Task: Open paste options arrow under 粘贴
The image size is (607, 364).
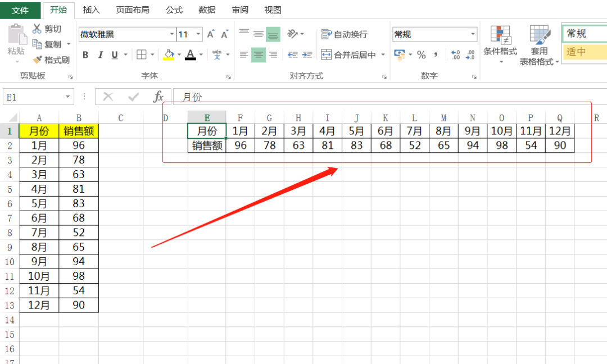Action: (x=17, y=62)
